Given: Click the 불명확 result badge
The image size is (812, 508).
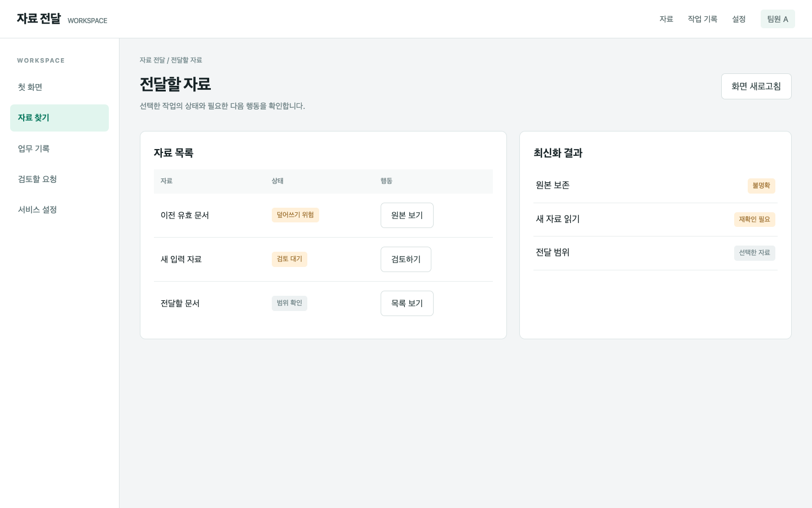Looking at the screenshot, I should click(761, 186).
